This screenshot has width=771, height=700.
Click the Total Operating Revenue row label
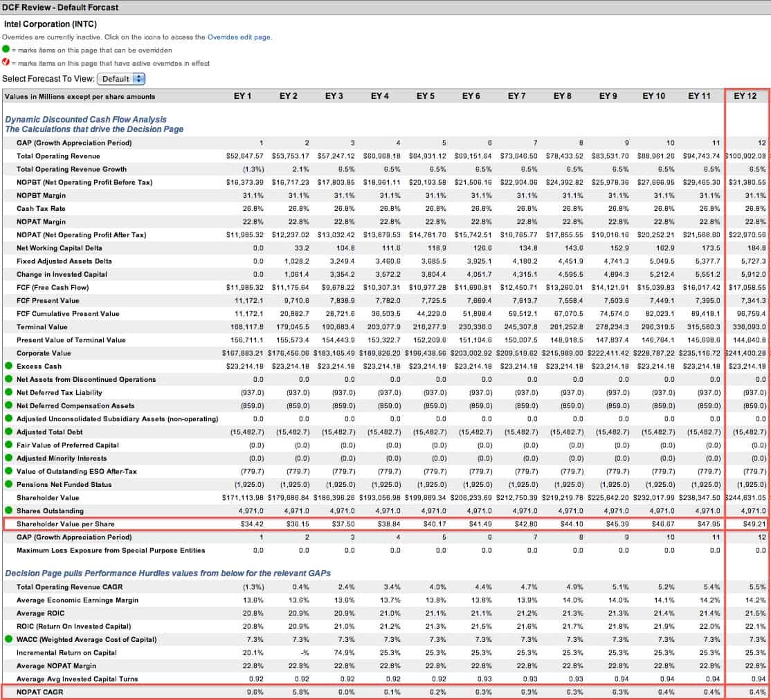click(x=59, y=156)
